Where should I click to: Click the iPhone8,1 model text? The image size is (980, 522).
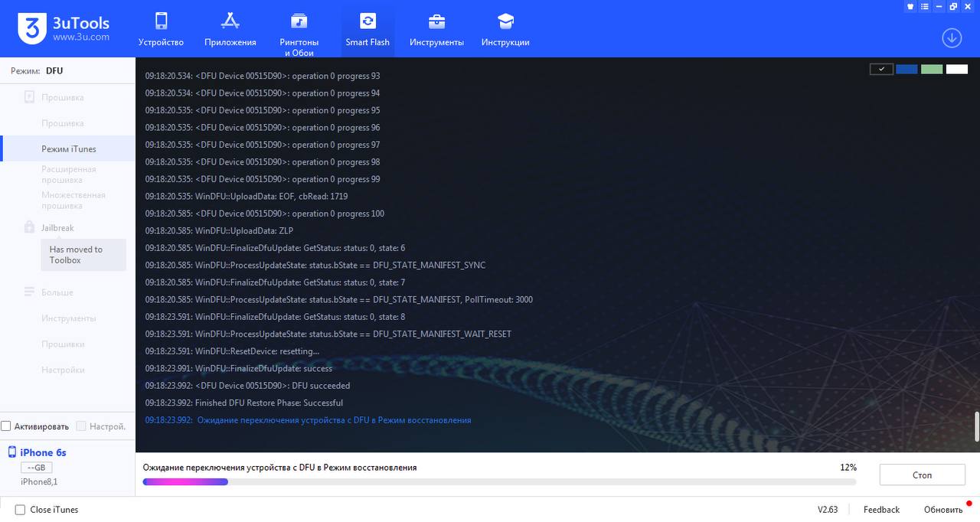point(39,481)
